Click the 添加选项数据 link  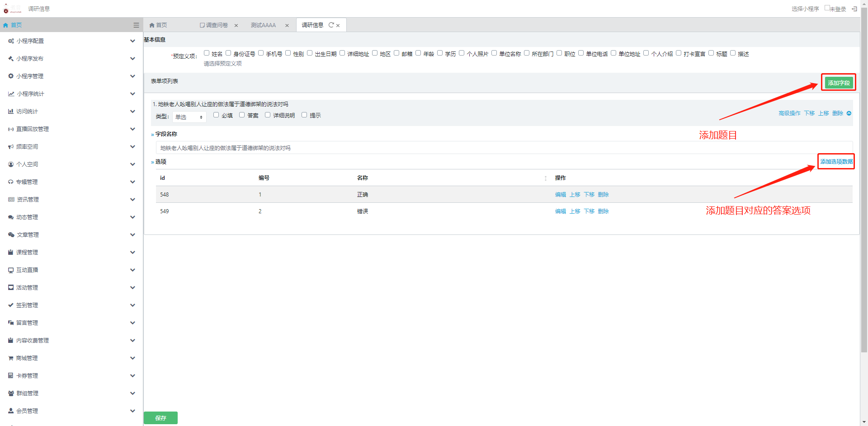click(836, 162)
